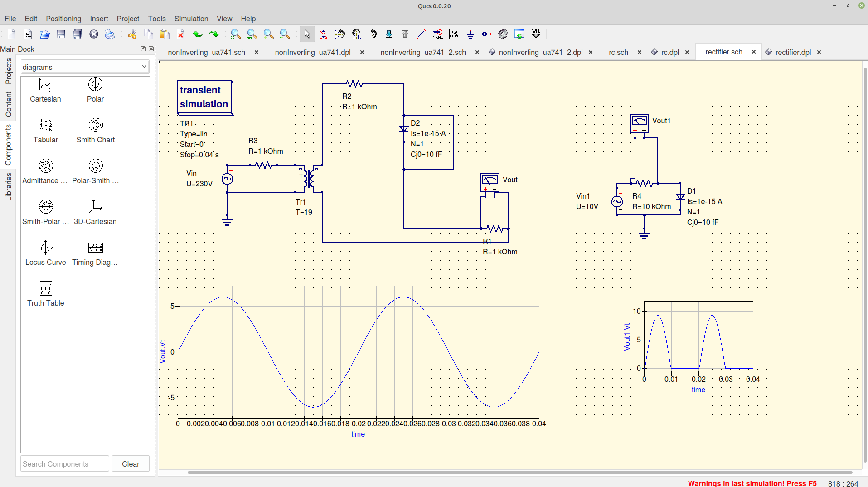The image size is (868, 487).
Task: Insert a port symbol
Action: point(487,34)
